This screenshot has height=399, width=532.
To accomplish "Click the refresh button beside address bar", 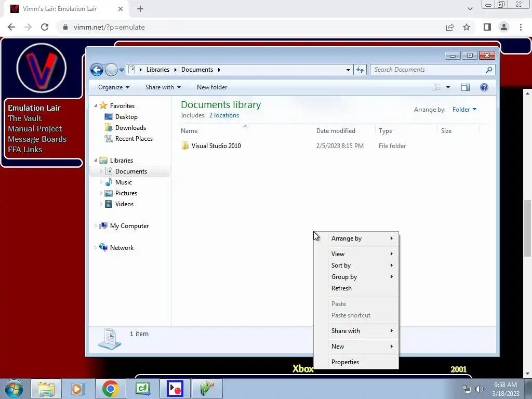I will (x=360, y=70).
